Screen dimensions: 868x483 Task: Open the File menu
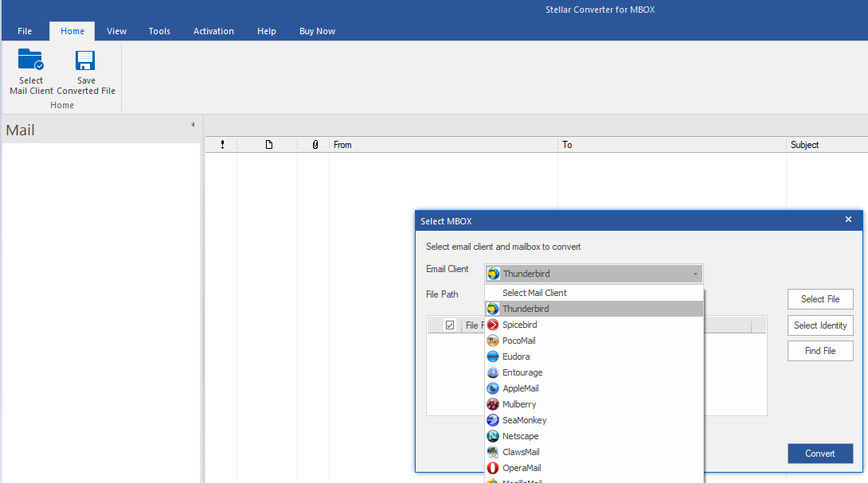[25, 31]
